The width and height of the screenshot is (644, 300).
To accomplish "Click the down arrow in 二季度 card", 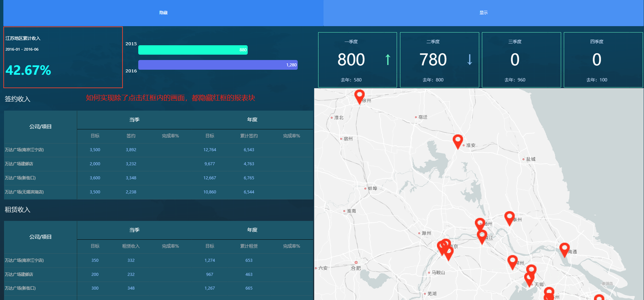I will 470,59.
